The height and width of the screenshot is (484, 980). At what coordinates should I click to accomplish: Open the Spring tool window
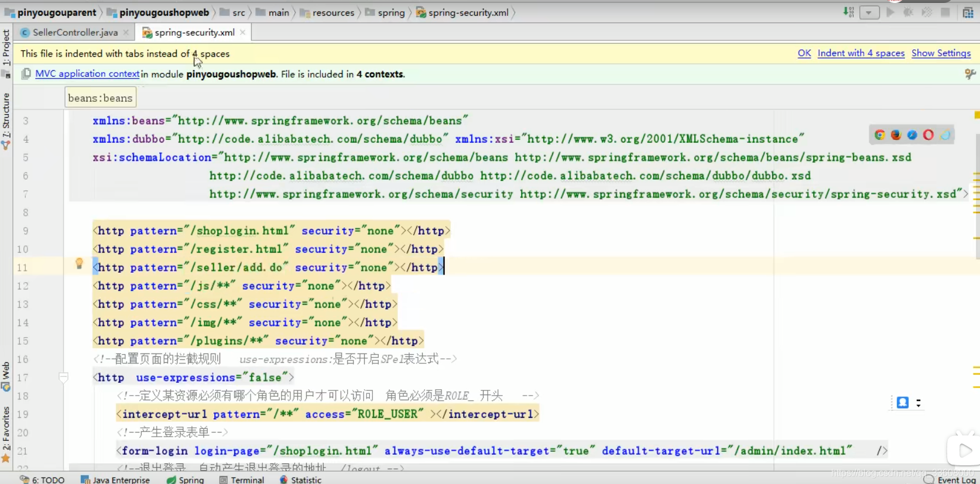(x=185, y=480)
